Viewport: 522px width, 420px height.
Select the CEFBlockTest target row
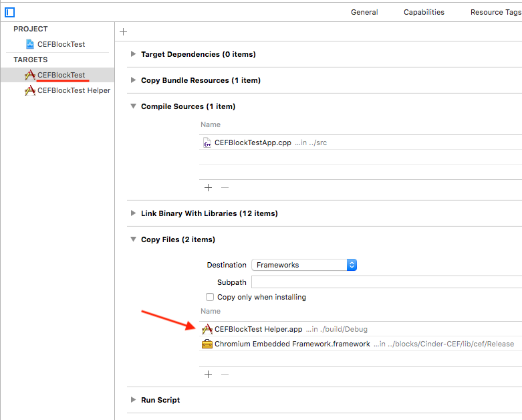pos(57,75)
